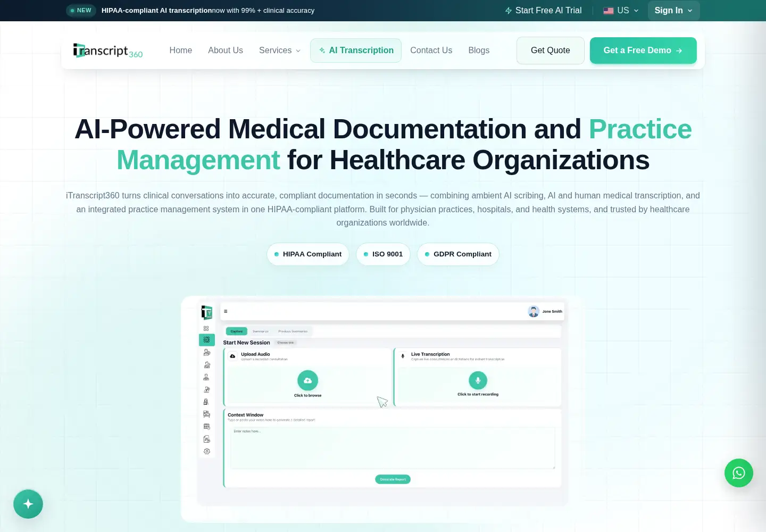The image size is (766, 532).
Task: Click the Enter notes here text area
Action: coord(393,448)
